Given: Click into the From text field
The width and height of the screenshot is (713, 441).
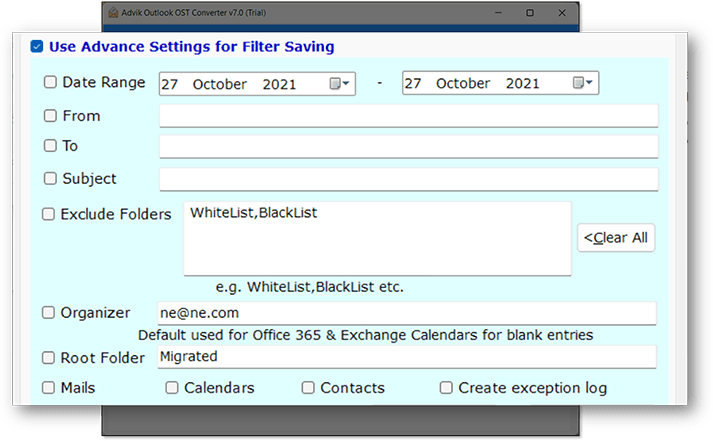Looking at the screenshot, I should pos(409,116).
